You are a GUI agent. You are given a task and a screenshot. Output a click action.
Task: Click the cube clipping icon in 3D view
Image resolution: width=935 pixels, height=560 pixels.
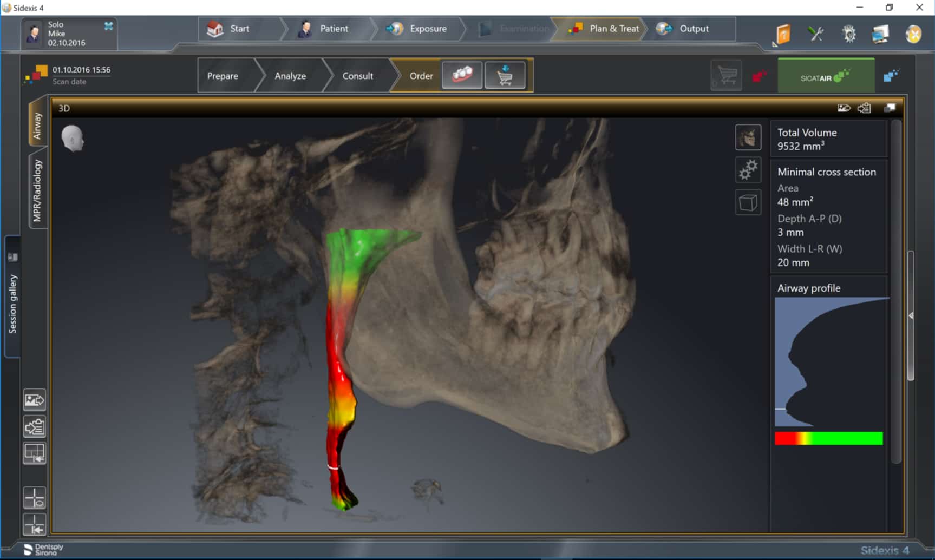click(x=748, y=202)
